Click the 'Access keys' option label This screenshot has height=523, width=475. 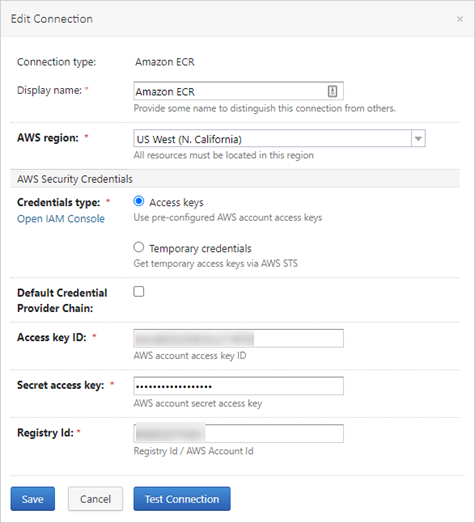coord(176,202)
